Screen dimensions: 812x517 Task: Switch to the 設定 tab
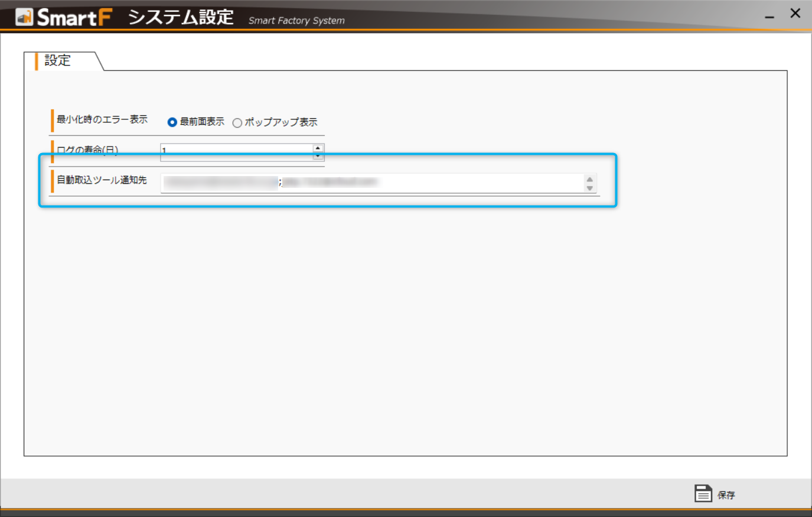pyautogui.click(x=58, y=61)
